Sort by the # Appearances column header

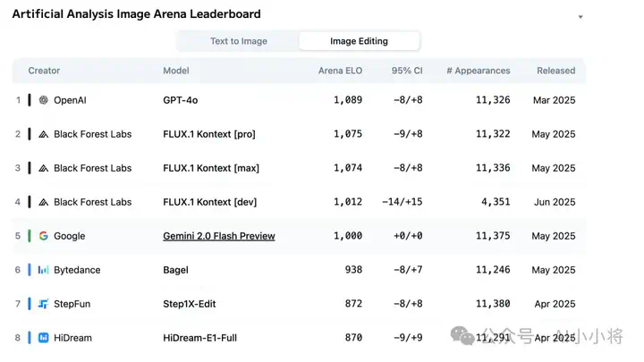click(479, 71)
